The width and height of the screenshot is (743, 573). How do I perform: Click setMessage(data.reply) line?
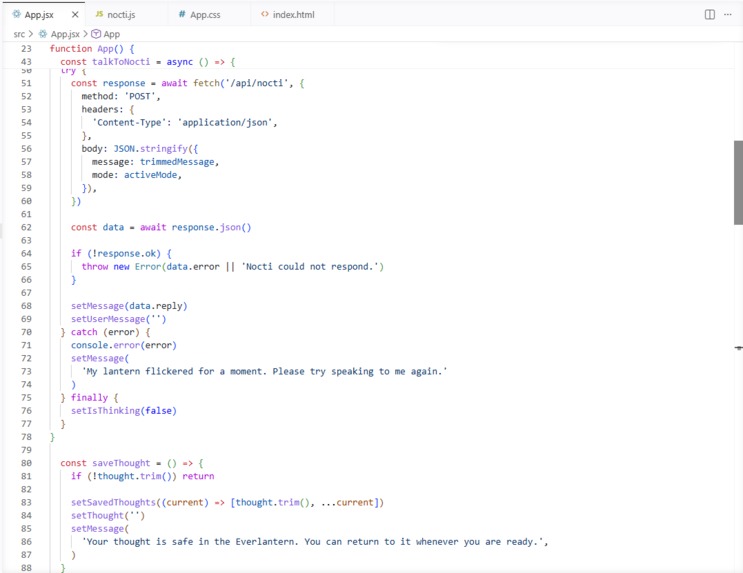tap(129, 306)
